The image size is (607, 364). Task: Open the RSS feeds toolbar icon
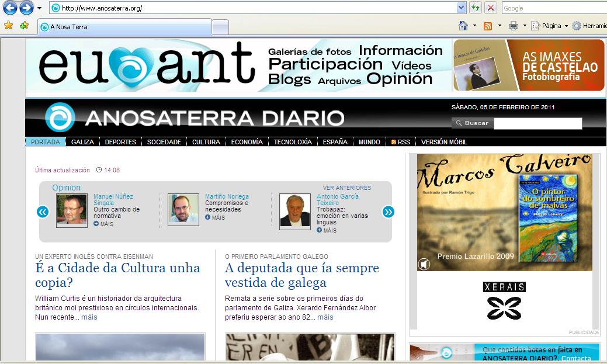tap(488, 26)
